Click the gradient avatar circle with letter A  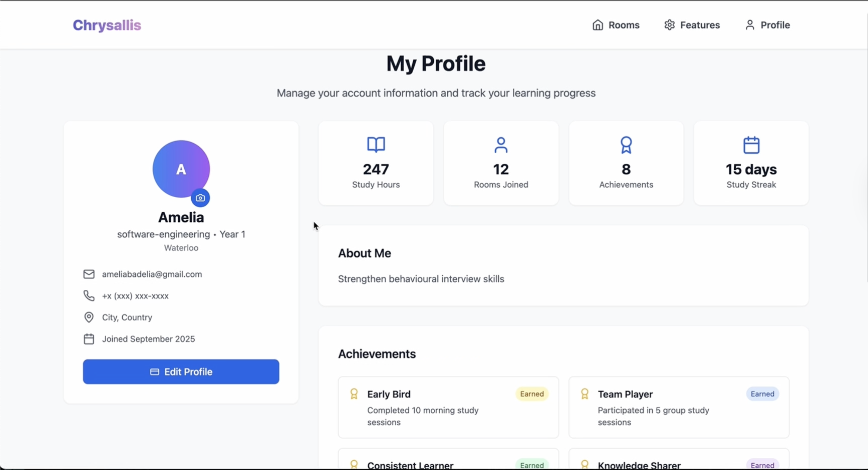179,167
